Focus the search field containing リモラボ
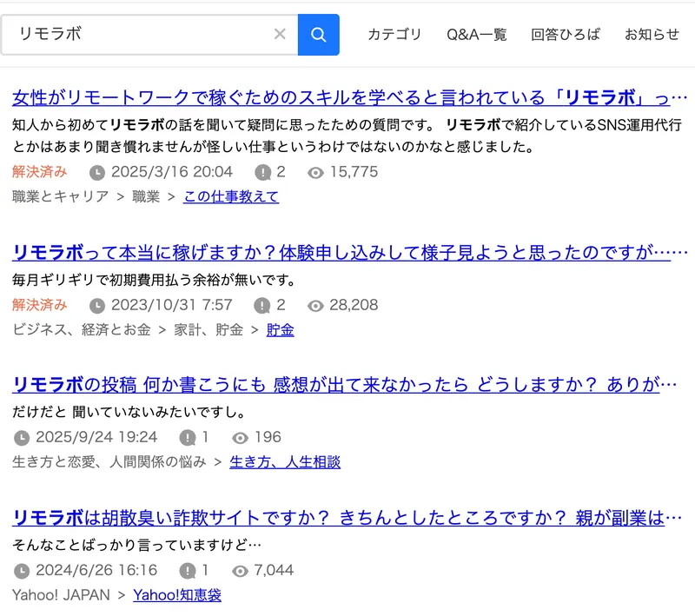Image resolution: width=695 pixels, height=616 pixels. [149, 35]
